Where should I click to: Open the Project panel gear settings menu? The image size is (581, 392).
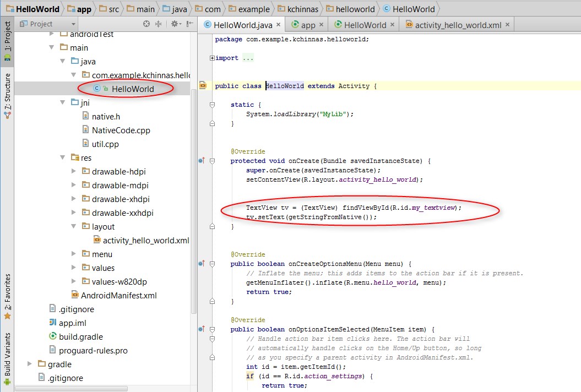tap(176, 24)
